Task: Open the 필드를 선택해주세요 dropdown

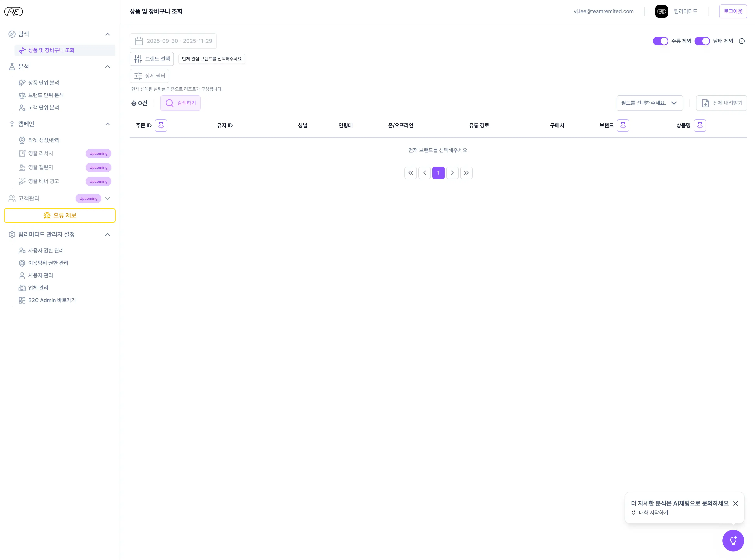Action: [650, 103]
